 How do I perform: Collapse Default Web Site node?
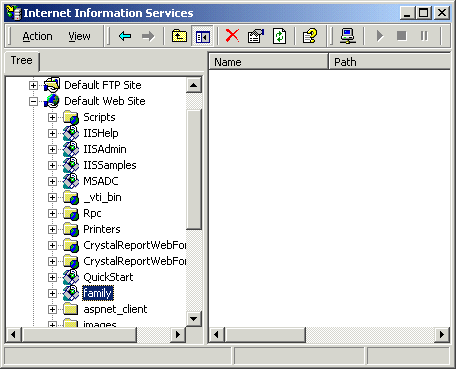pyautogui.click(x=33, y=101)
